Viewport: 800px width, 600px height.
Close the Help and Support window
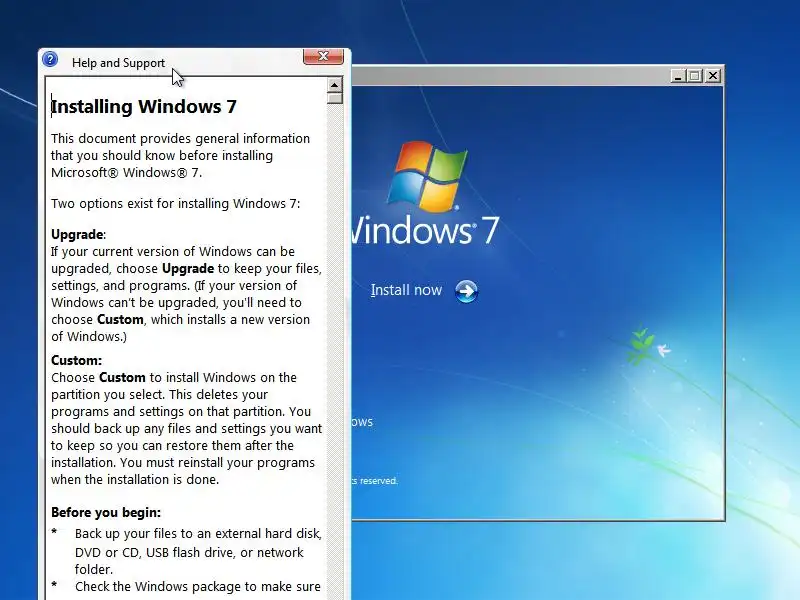coord(323,57)
